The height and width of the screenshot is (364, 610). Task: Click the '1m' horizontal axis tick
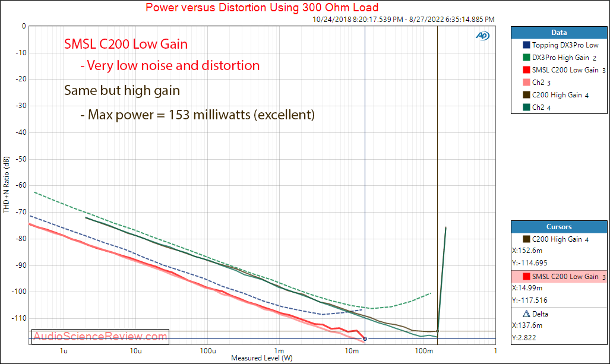tap(279, 351)
